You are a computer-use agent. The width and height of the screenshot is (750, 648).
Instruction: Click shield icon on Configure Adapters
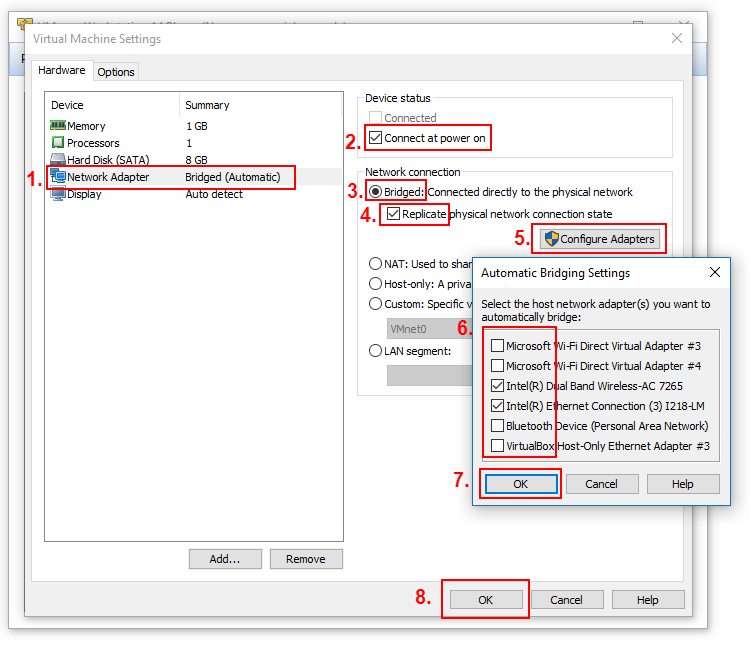(x=550, y=239)
